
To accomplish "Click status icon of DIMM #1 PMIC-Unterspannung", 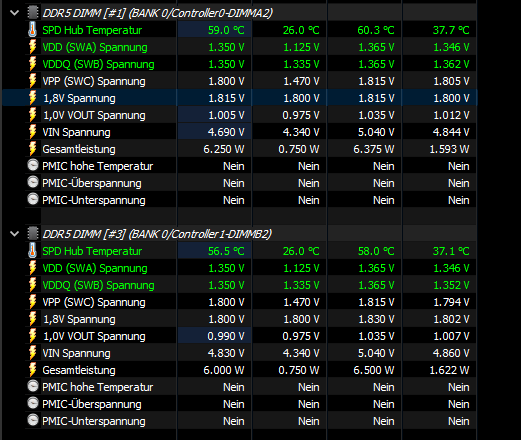I will click(33, 199).
